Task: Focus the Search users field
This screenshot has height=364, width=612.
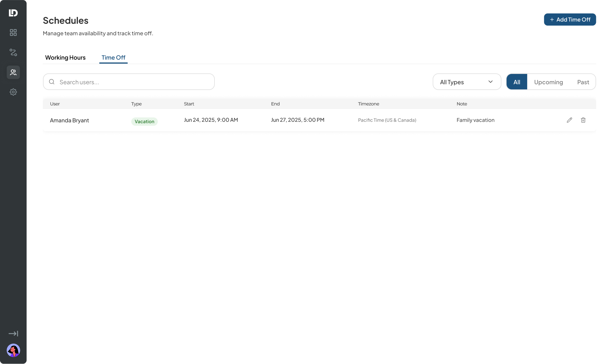Action: pos(129,82)
